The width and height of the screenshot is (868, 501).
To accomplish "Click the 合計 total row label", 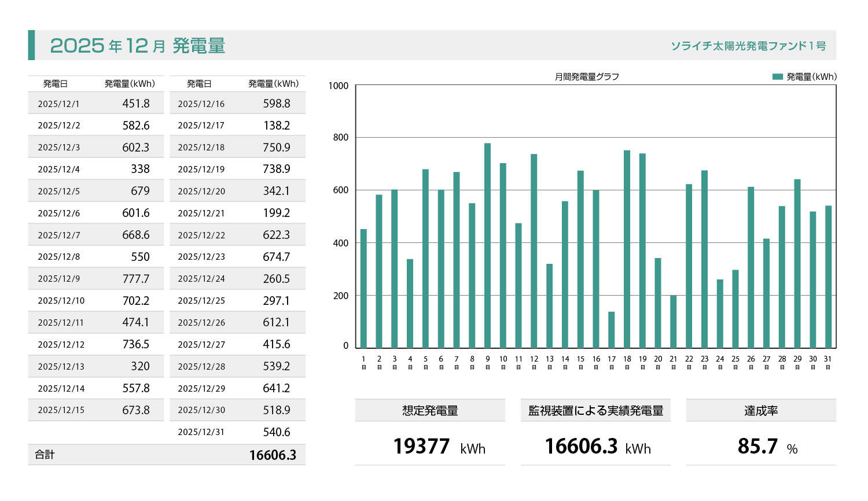I will click(x=45, y=455).
